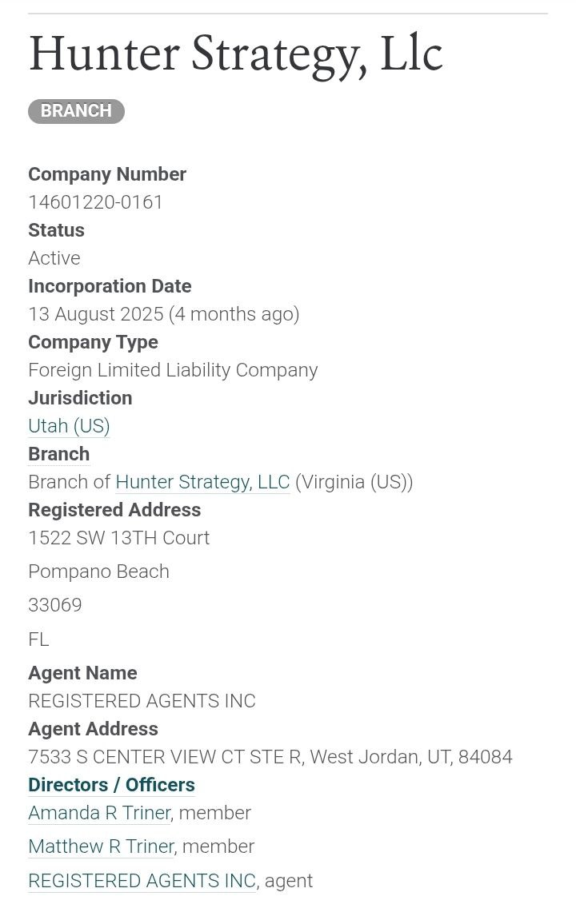The height and width of the screenshot is (924, 576).
Task: Click the 13 August 2025 incorporation date
Action: (95, 314)
